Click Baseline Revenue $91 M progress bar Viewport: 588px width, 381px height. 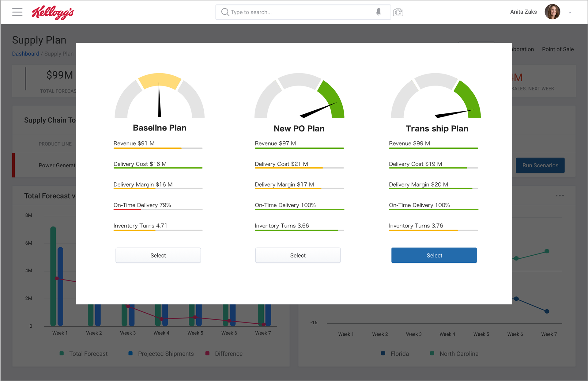pos(158,148)
